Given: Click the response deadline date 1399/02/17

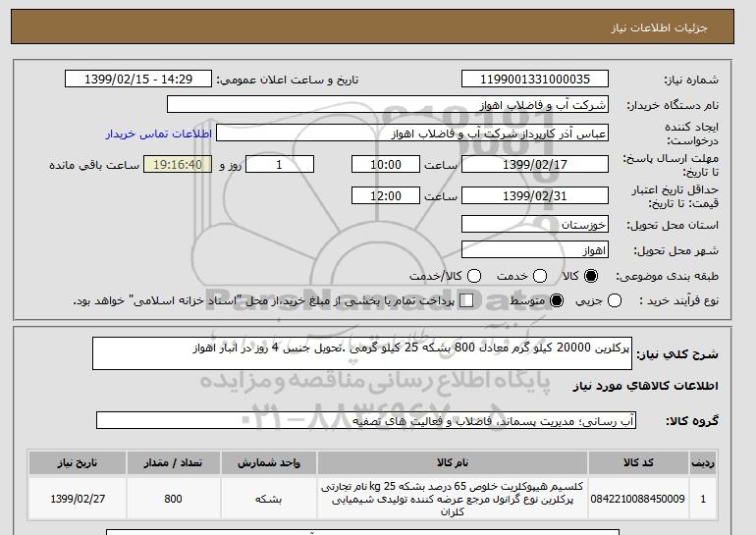Looking at the screenshot, I should 535,164.
